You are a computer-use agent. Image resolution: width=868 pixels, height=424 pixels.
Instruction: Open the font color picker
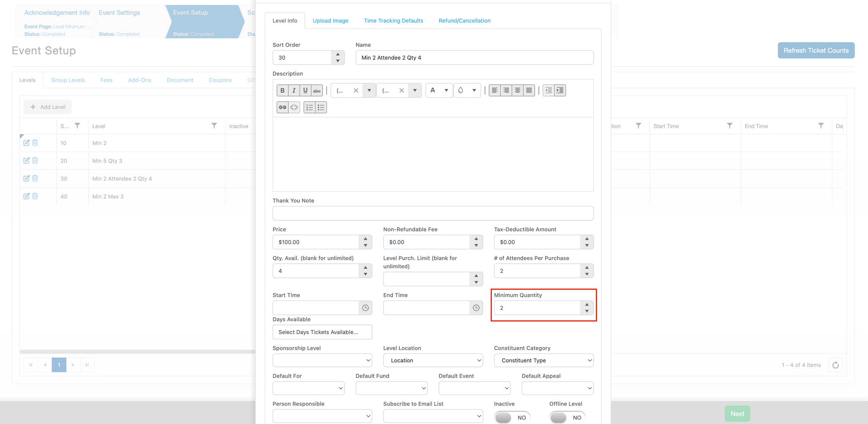point(439,91)
